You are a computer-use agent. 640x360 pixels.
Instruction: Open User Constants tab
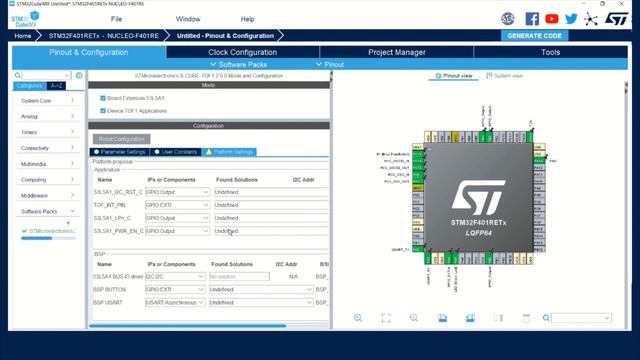(x=176, y=152)
